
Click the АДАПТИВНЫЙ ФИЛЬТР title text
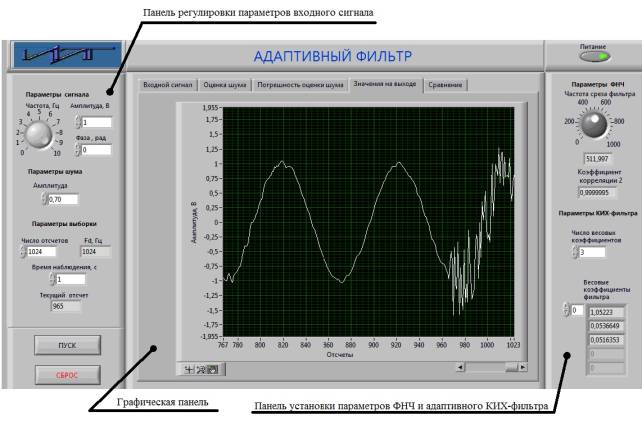[333, 56]
